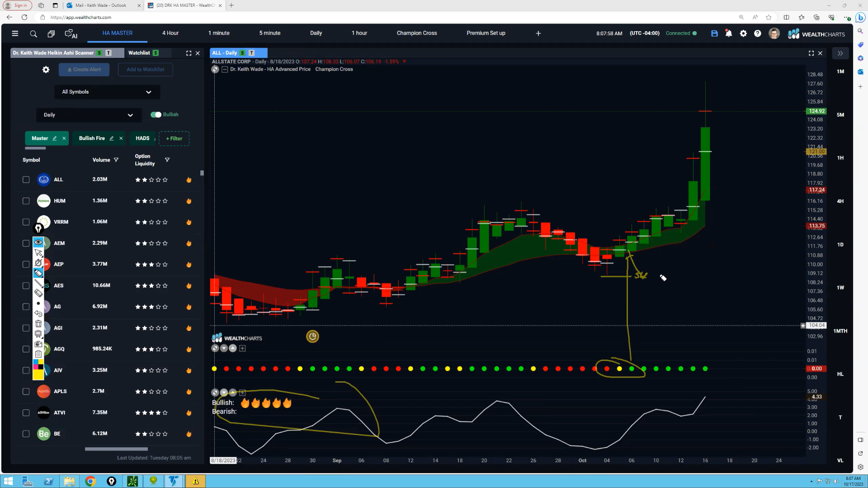This screenshot has height=488, width=868.
Task: Open the top bar settings gear
Action: (x=743, y=33)
